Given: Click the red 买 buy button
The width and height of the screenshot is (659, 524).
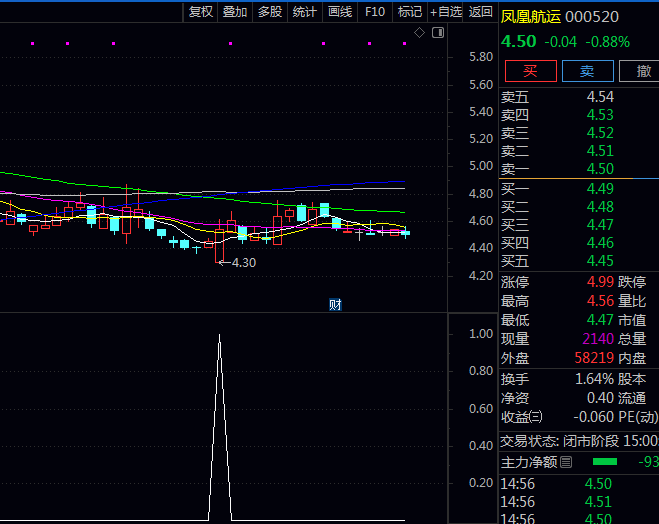Looking at the screenshot, I should pyautogui.click(x=530, y=71).
